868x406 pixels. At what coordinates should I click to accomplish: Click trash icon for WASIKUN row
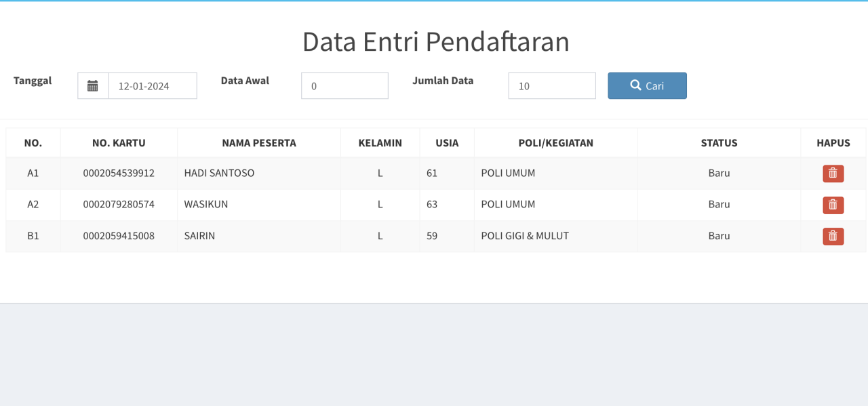coord(833,205)
